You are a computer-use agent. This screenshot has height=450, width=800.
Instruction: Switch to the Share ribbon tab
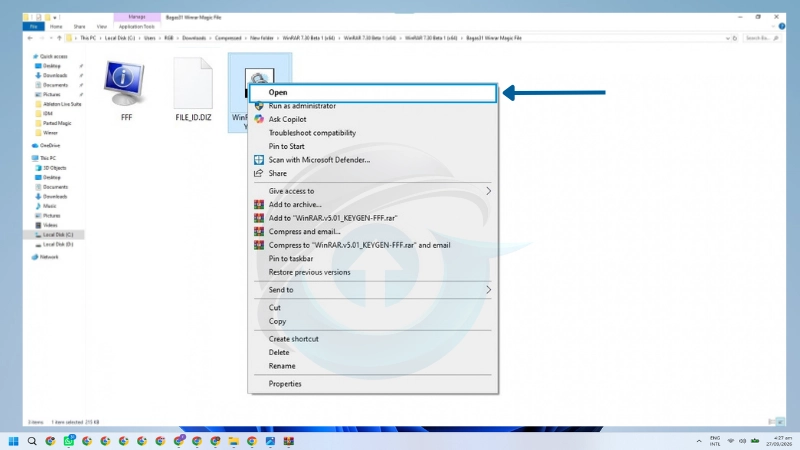click(x=79, y=27)
